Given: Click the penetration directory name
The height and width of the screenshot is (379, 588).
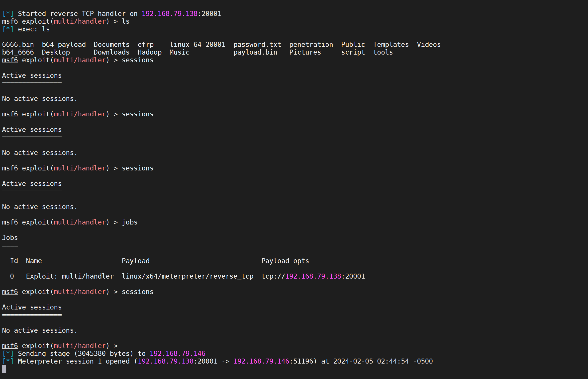Looking at the screenshot, I should 311,45.
